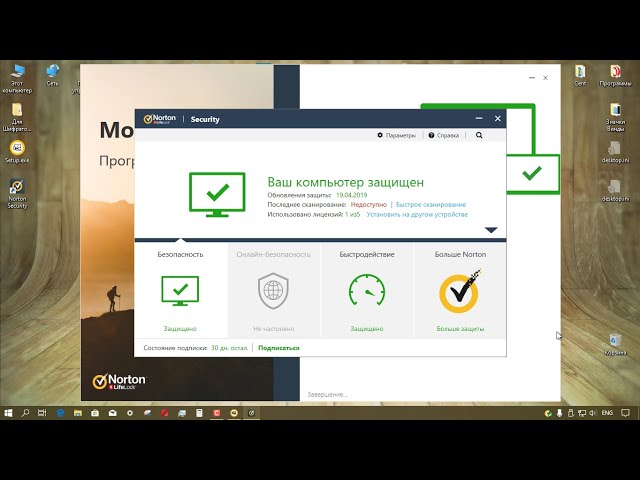Click the green checkmark box in installer window
640x480 pixels.
tap(532, 173)
